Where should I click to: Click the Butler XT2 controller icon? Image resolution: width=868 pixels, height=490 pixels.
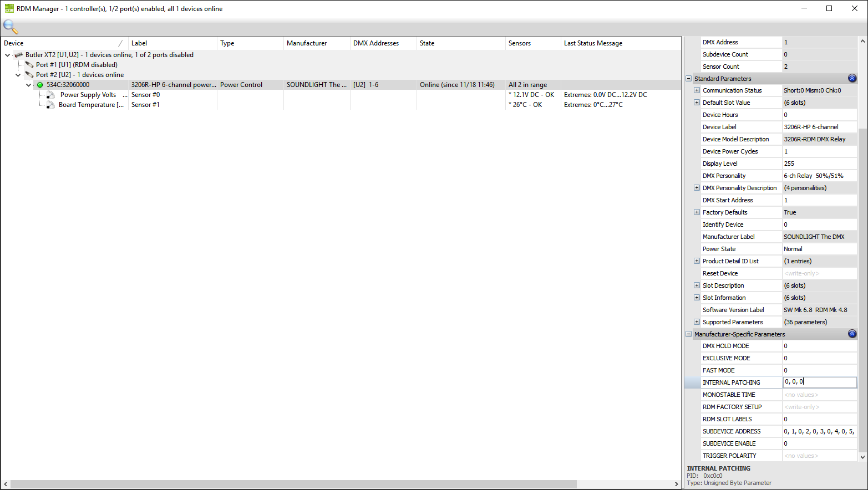pyautogui.click(x=19, y=55)
